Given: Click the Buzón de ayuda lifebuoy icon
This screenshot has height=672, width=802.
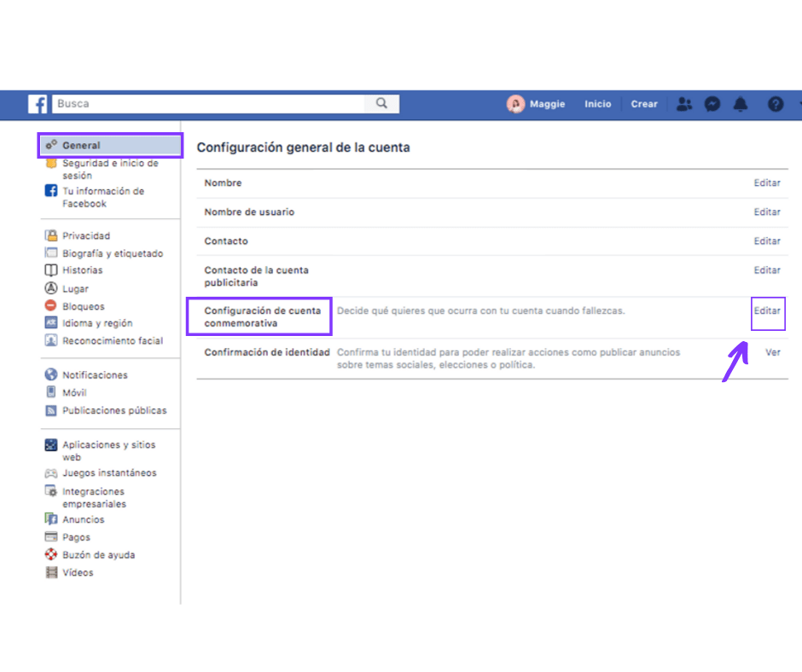Looking at the screenshot, I should tap(51, 553).
